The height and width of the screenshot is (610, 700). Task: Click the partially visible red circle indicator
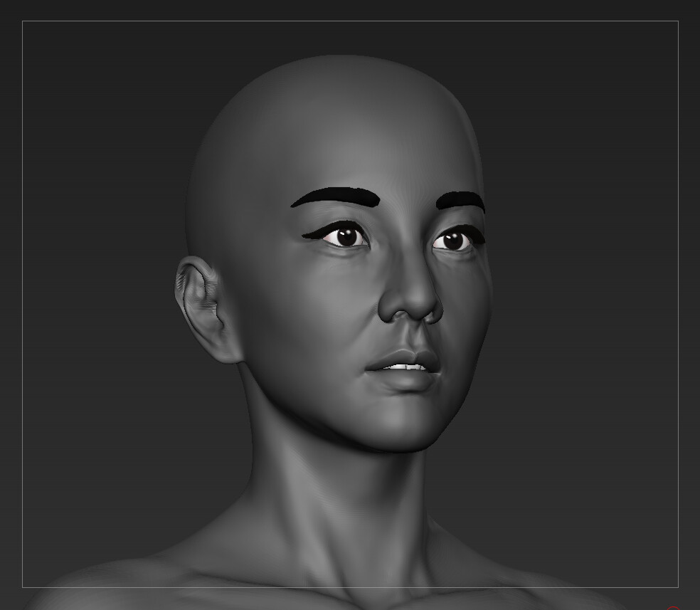(673, 606)
